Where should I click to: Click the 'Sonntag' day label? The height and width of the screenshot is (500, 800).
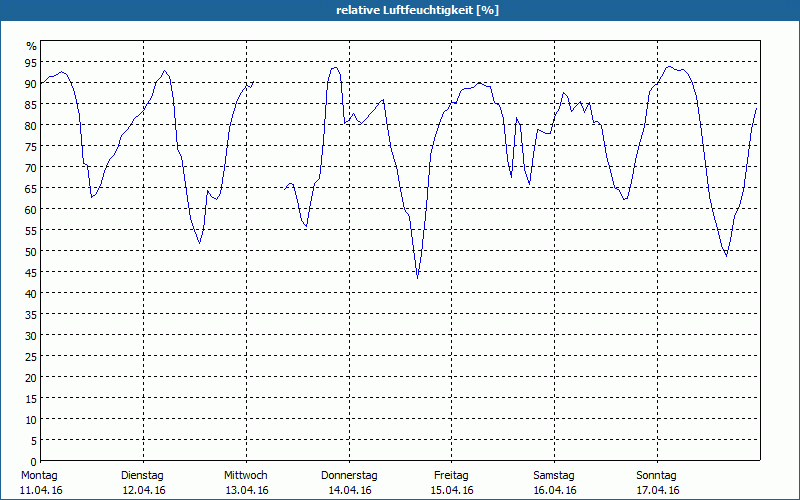pyautogui.click(x=656, y=475)
